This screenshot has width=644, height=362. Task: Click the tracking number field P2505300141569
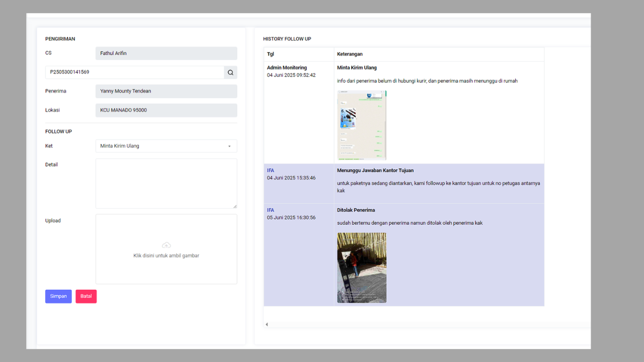(134, 72)
